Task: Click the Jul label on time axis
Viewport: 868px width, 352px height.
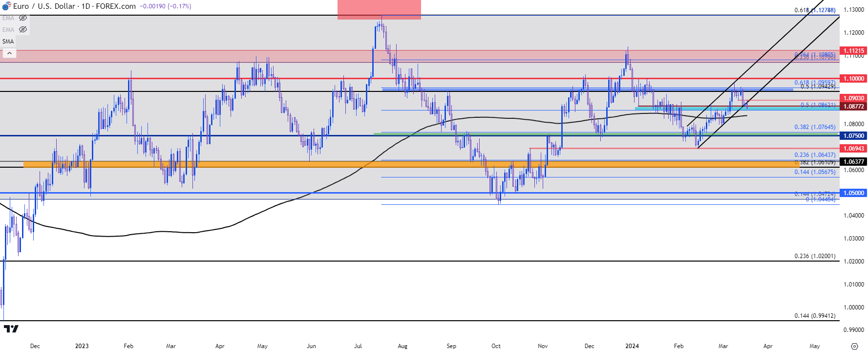Action: point(358,346)
